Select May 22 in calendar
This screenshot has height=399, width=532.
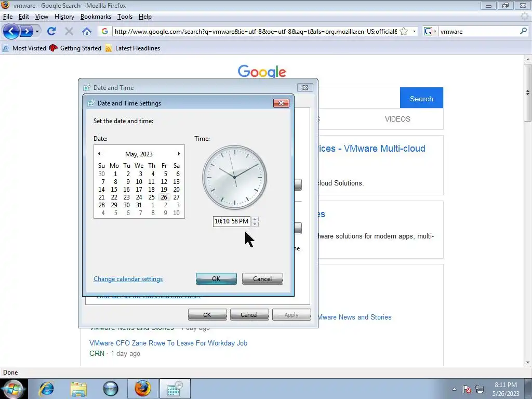pyautogui.click(x=114, y=197)
